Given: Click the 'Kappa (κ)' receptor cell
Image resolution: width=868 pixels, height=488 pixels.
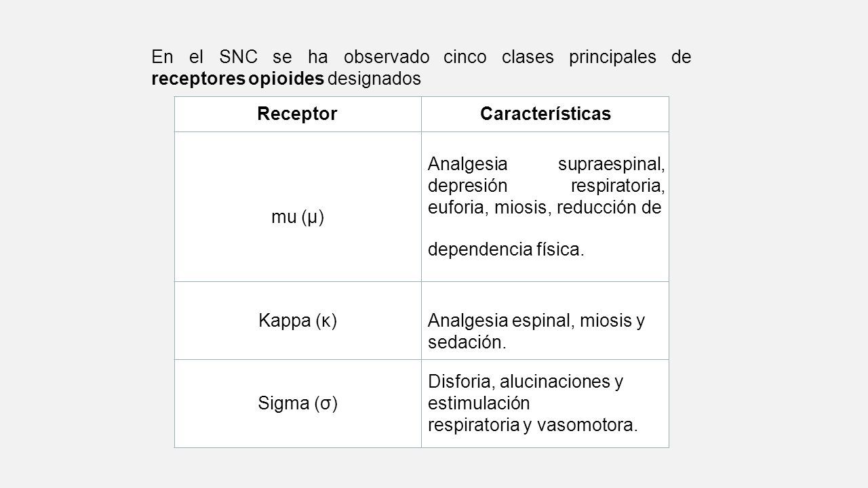Looking at the screenshot, I should tap(298, 321).
